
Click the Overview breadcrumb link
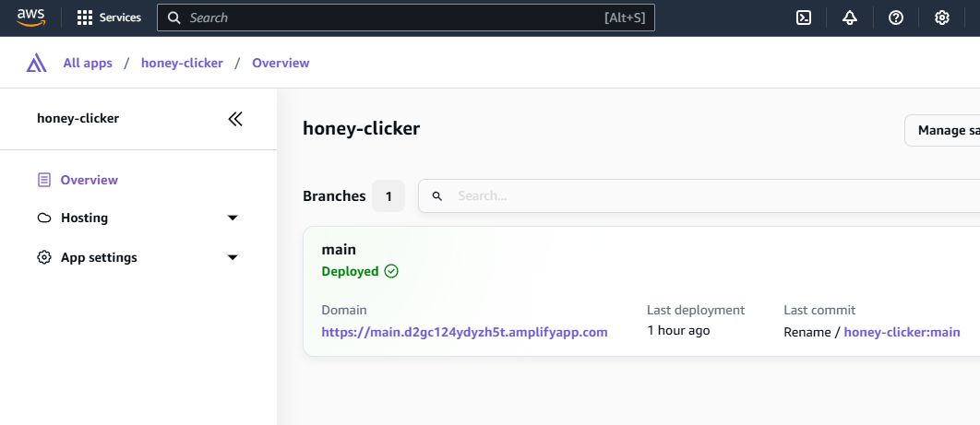pos(281,63)
